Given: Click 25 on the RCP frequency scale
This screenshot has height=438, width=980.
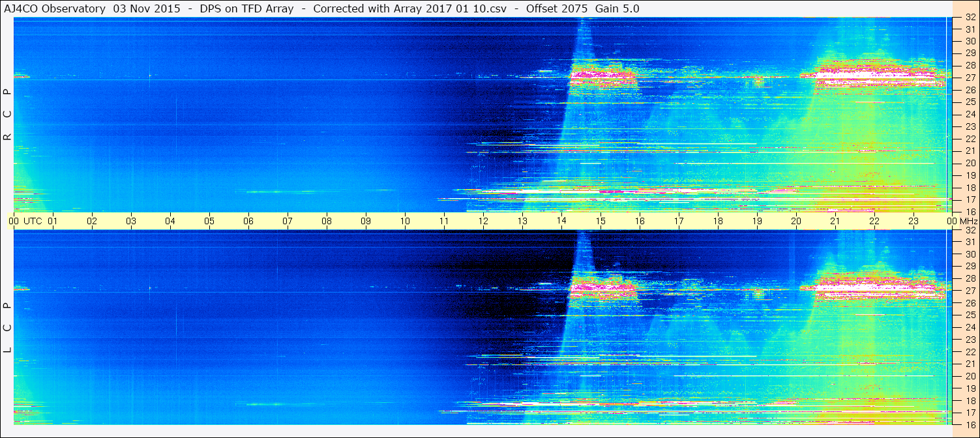Looking at the screenshot, I should coord(970,102).
